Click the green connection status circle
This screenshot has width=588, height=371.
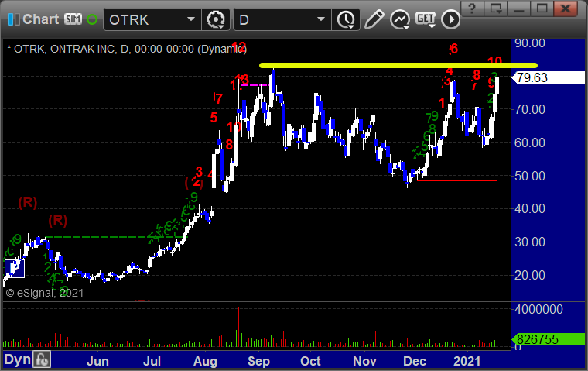pyautogui.click(x=92, y=19)
